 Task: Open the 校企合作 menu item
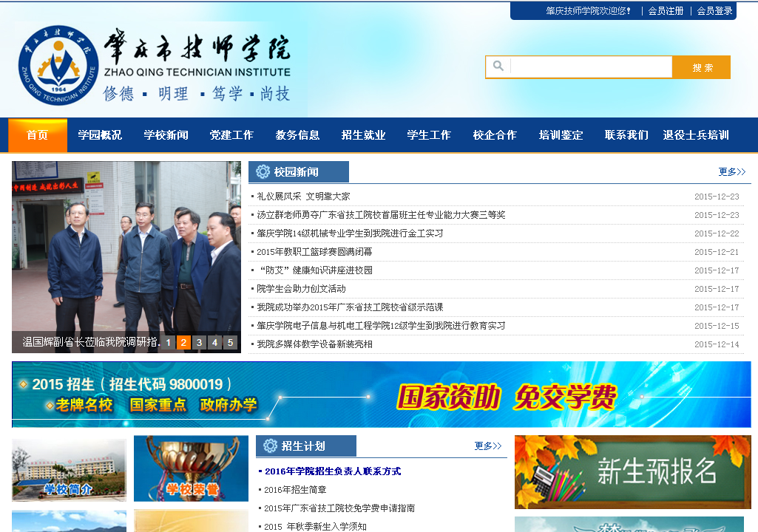(x=495, y=134)
